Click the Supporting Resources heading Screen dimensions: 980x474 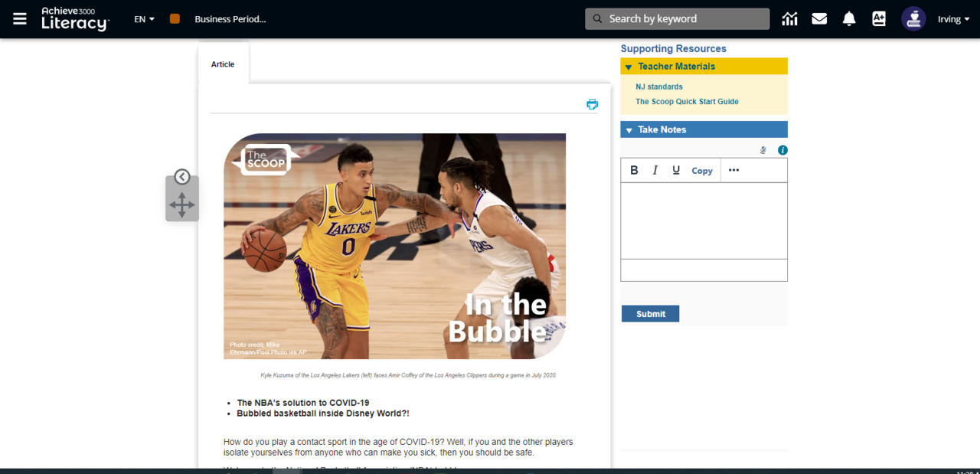point(673,48)
